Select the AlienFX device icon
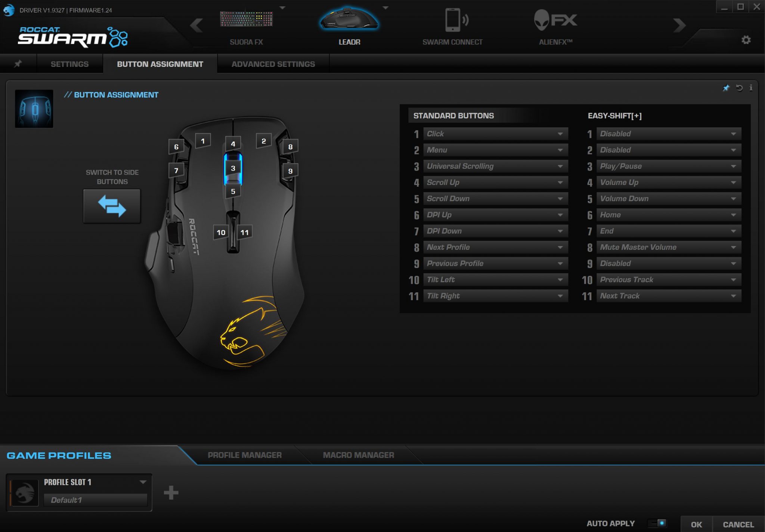The height and width of the screenshot is (532, 765). click(555, 20)
